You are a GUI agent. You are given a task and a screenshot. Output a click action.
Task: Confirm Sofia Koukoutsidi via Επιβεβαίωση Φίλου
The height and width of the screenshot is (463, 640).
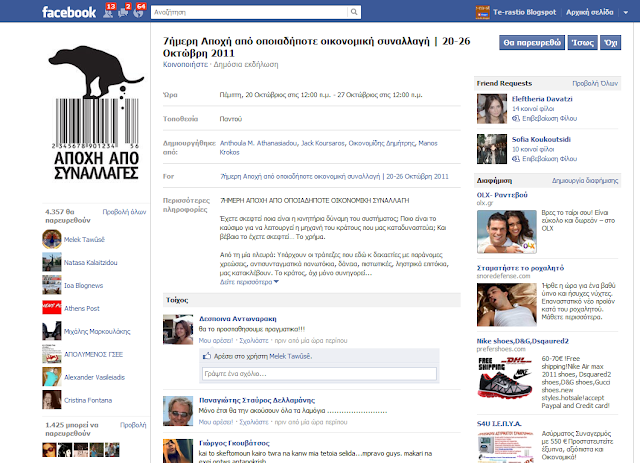pyautogui.click(x=549, y=159)
